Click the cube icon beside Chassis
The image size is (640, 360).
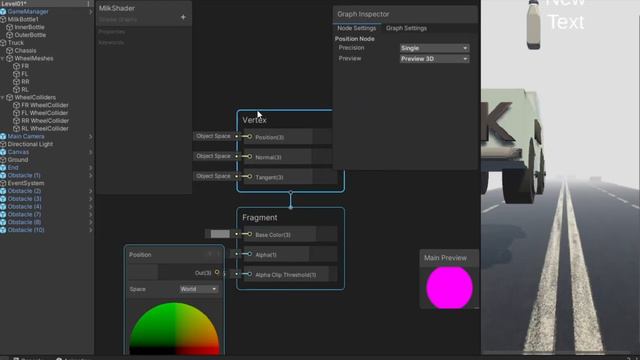click(10, 51)
